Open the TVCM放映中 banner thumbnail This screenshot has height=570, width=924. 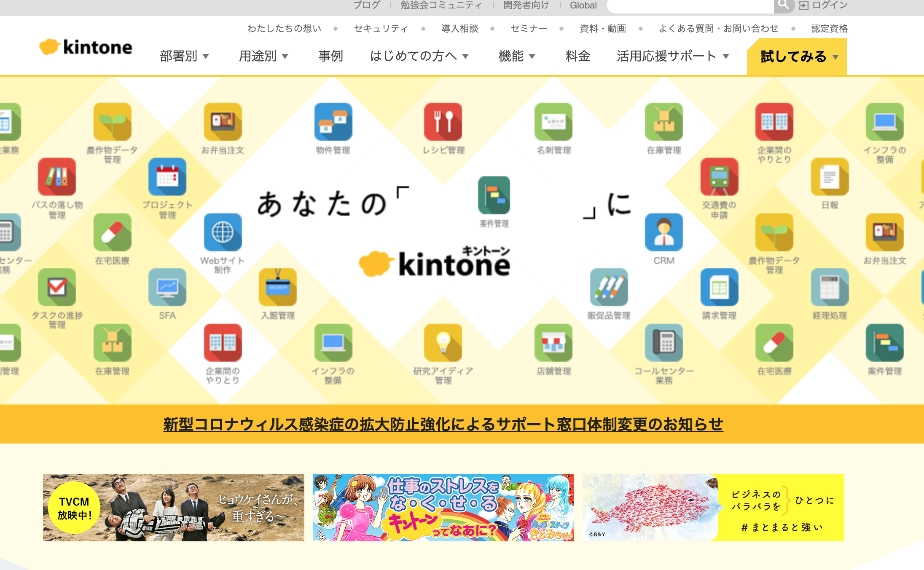(174, 507)
